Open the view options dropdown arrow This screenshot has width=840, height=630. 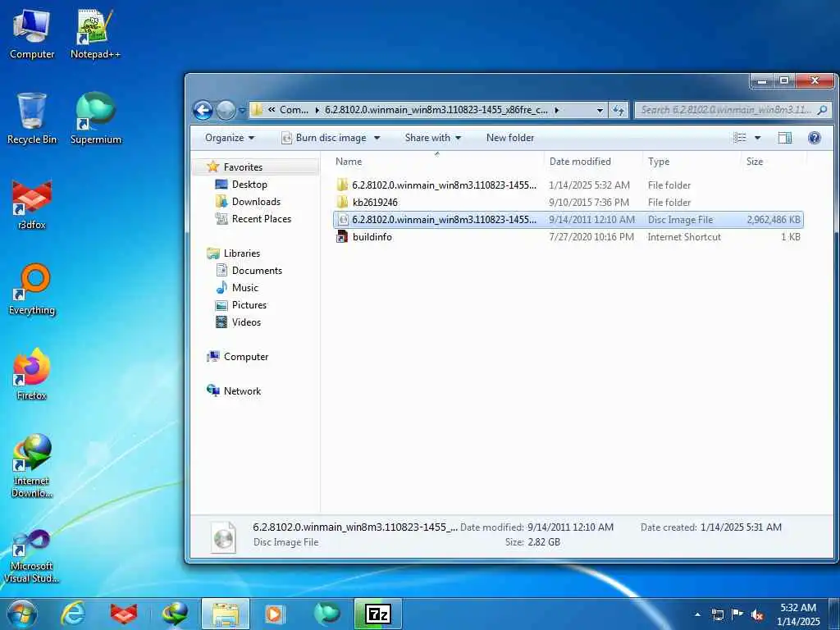pyautogui.click(x=757, y=138)
